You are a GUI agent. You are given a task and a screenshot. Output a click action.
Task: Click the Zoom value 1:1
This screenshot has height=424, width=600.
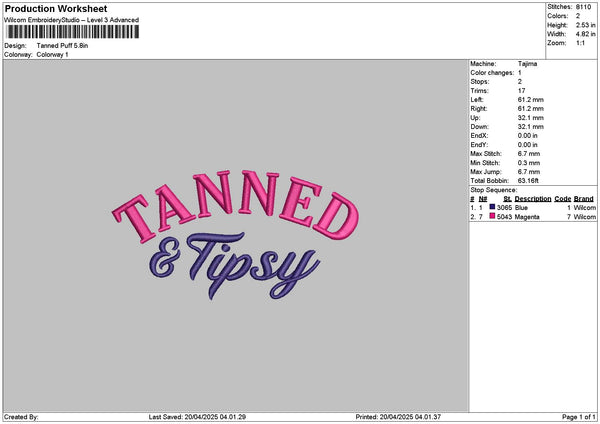tap(580, 43)
